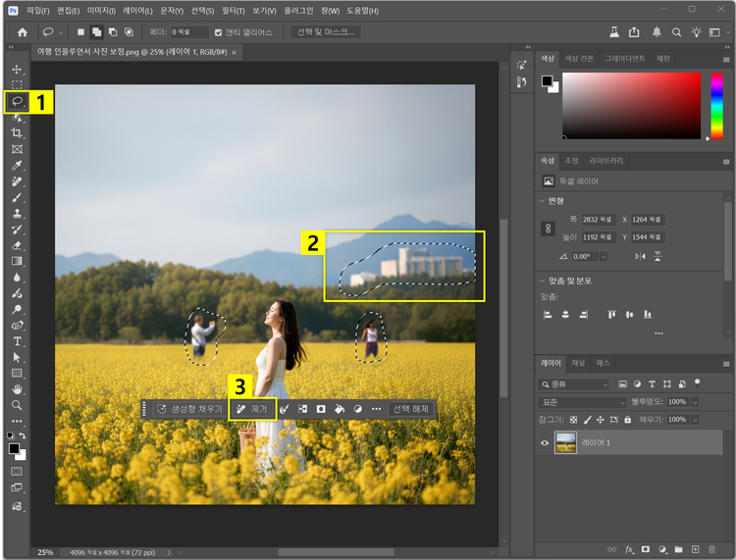Click the 선택 해제 button
The width and height of the screenshot is (736, 560).
coord(410,409)
